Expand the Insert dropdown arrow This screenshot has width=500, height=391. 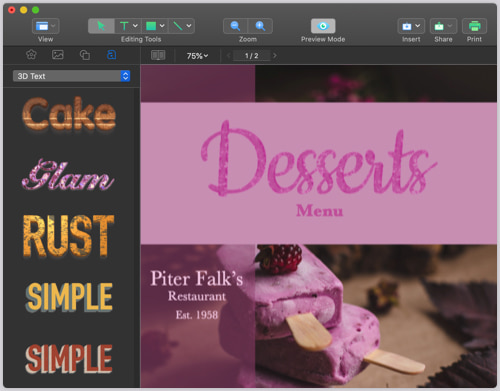point(418,26)
